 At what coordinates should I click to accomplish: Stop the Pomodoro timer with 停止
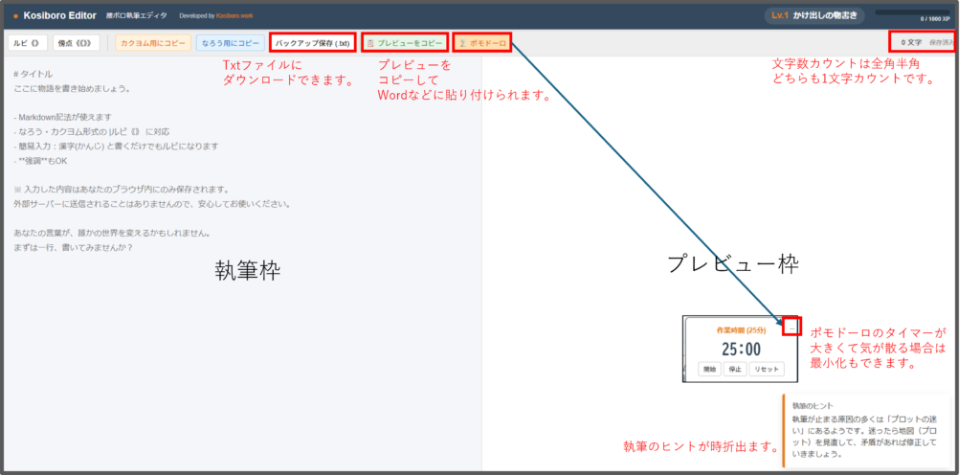pos(734,369)
